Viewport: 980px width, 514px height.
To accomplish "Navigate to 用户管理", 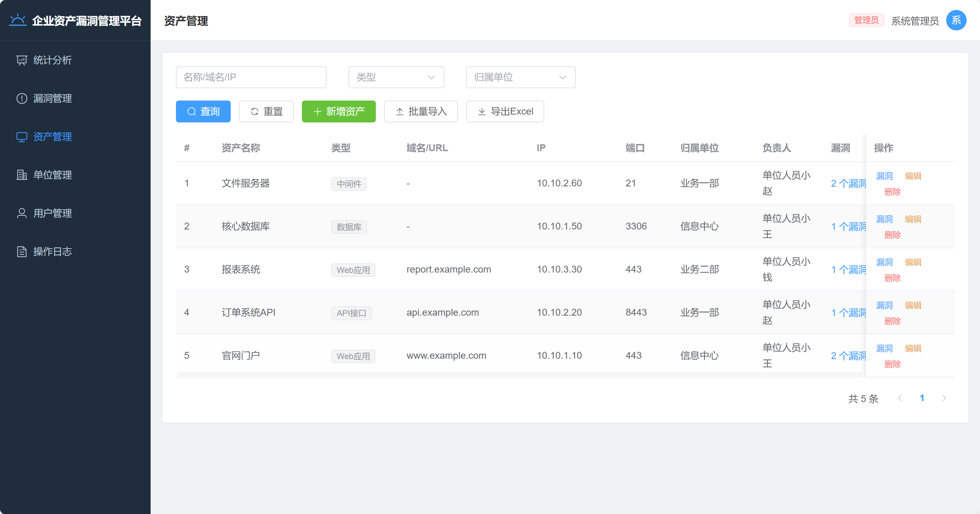I will click(75, 213).
